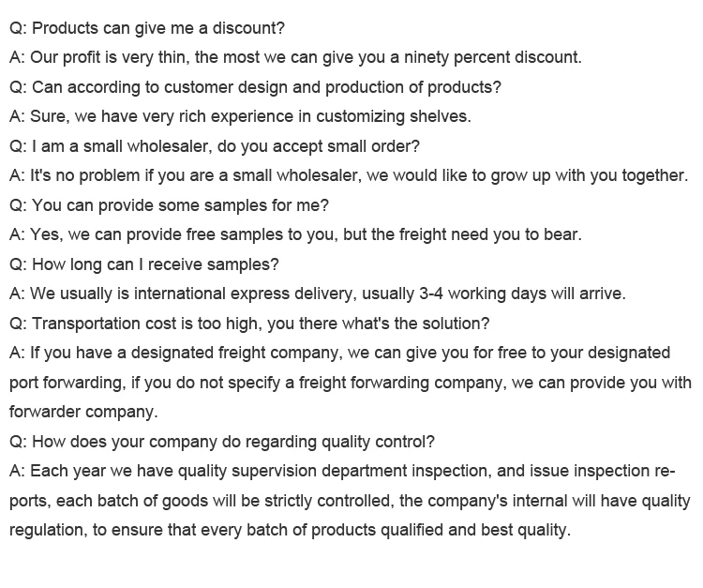703x588 pixels.
Task: Click the question "You can provide some samples for me?"
Action: [169, 205]
